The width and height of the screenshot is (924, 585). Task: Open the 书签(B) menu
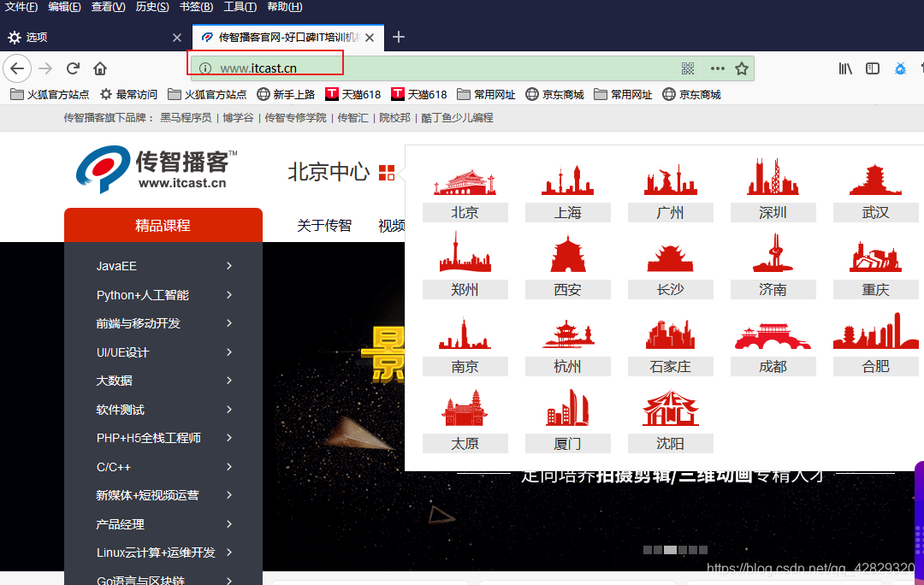click(x=196, y=7)
